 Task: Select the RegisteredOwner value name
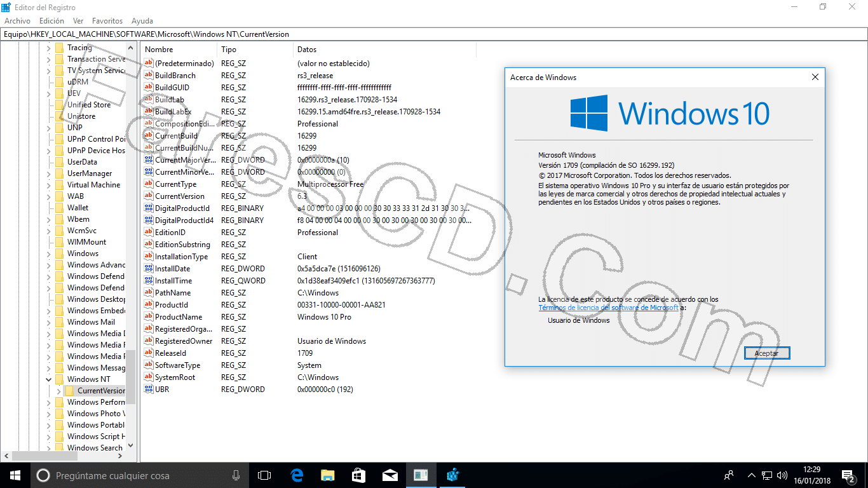184,341
